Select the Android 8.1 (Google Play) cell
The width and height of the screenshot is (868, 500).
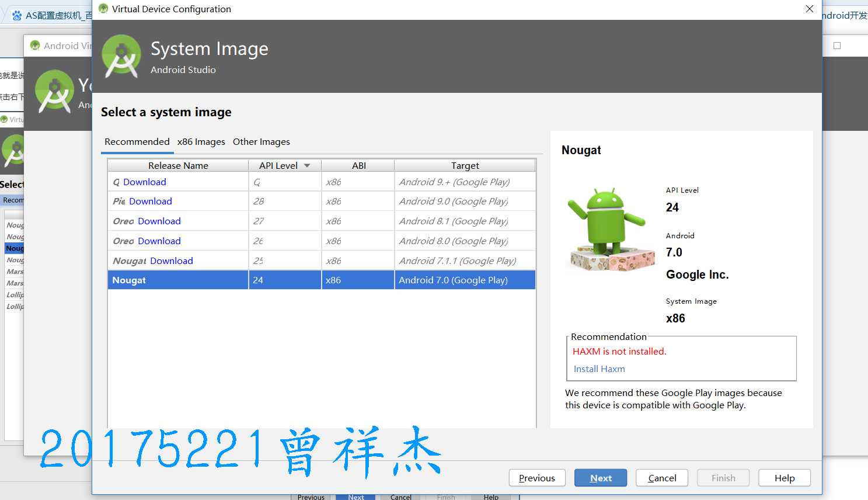pyautogui.click(x=465, y=221)
